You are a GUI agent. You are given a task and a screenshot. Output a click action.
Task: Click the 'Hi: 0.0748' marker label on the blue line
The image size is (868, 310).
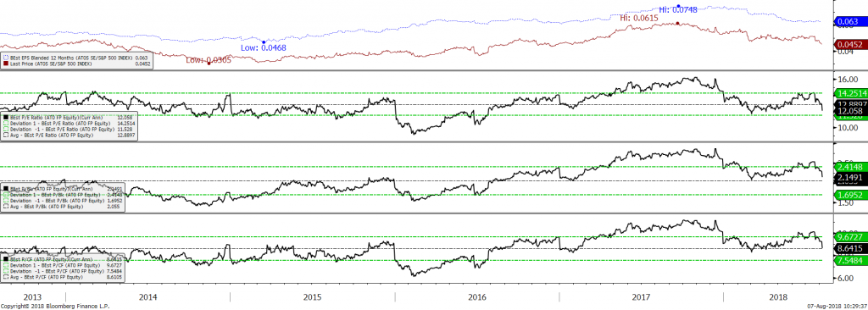(677, 9)
